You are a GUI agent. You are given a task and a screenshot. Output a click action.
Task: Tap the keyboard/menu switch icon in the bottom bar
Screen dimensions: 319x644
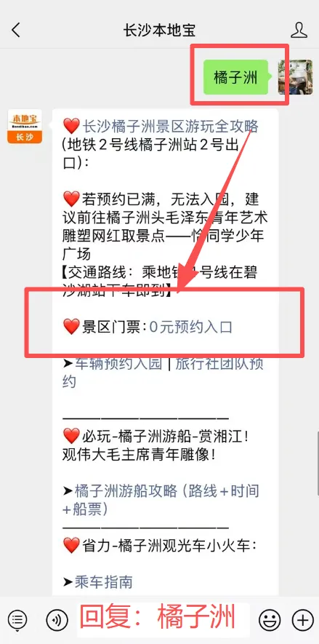(17, 619)
